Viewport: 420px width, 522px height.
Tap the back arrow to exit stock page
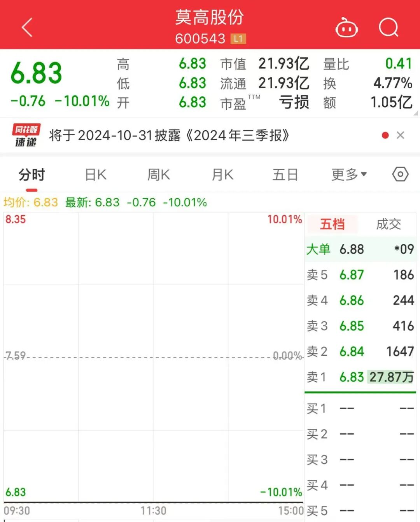(x=26, y=27)
